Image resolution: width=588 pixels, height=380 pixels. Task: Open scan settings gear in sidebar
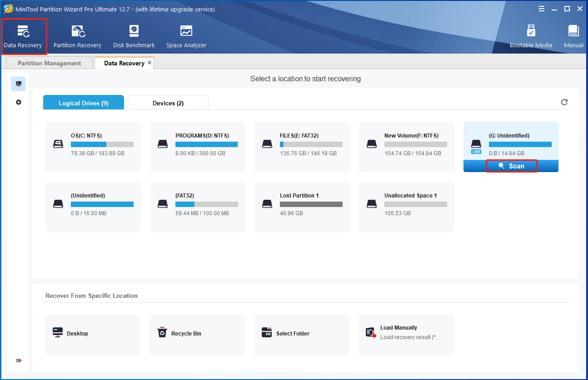coord(18,102)
